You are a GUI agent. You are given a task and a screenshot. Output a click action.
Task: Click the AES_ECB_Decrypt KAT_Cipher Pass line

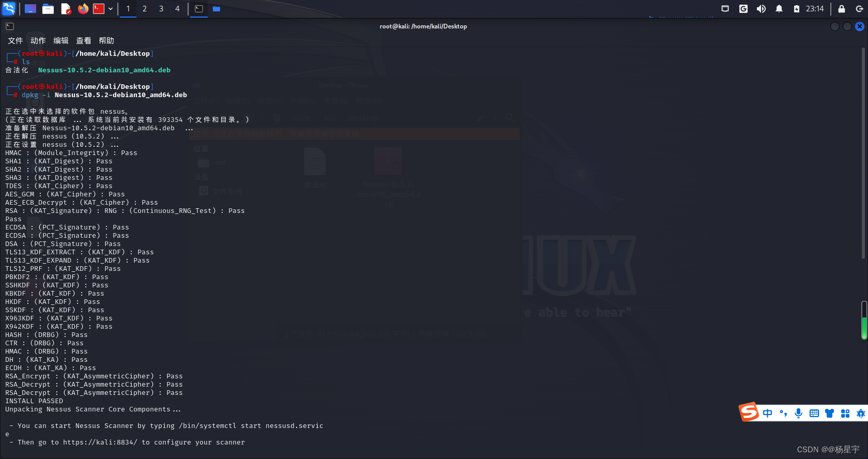(82, 203)
